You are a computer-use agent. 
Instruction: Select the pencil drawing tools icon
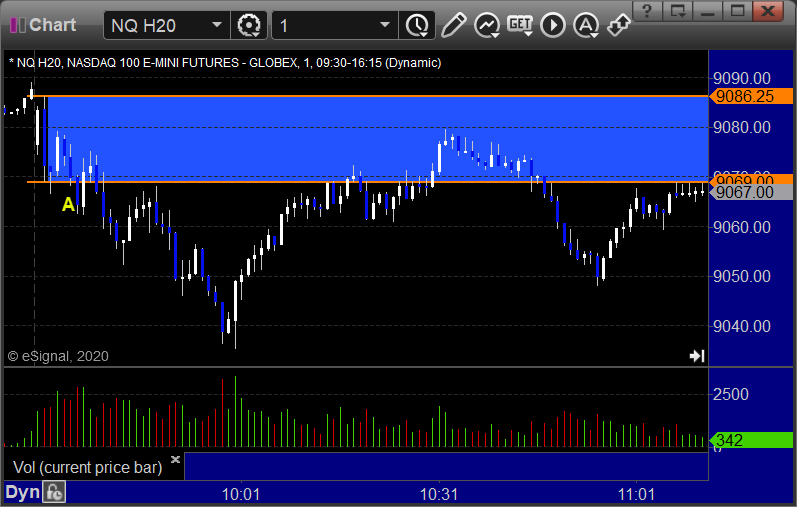point(453,25)
